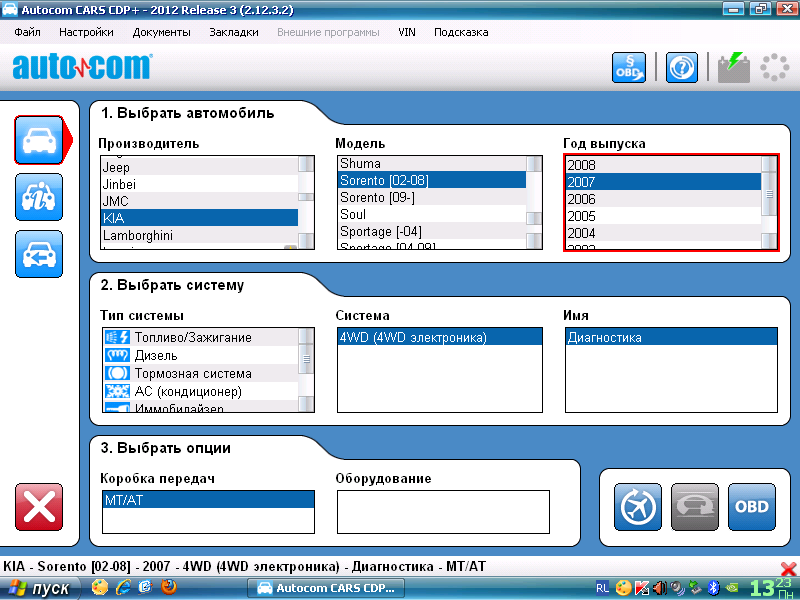Open the help question mark icon
The height and width of the screenshot is (600, 800).
(x=682, y=67)
